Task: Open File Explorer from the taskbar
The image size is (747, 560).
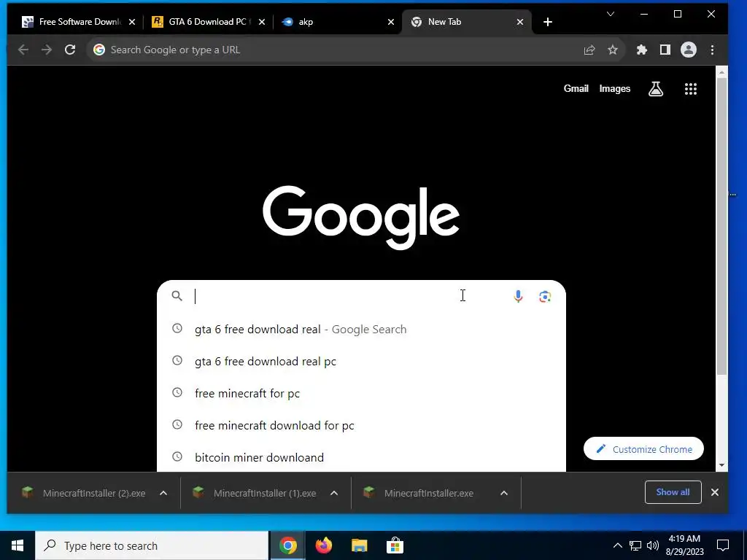Action: tap(359, 545)
